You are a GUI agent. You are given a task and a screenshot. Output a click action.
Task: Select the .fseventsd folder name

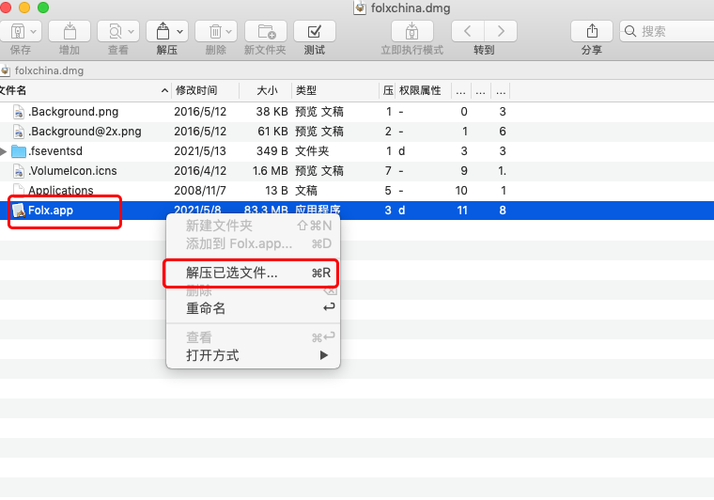[x=56, y=151]
